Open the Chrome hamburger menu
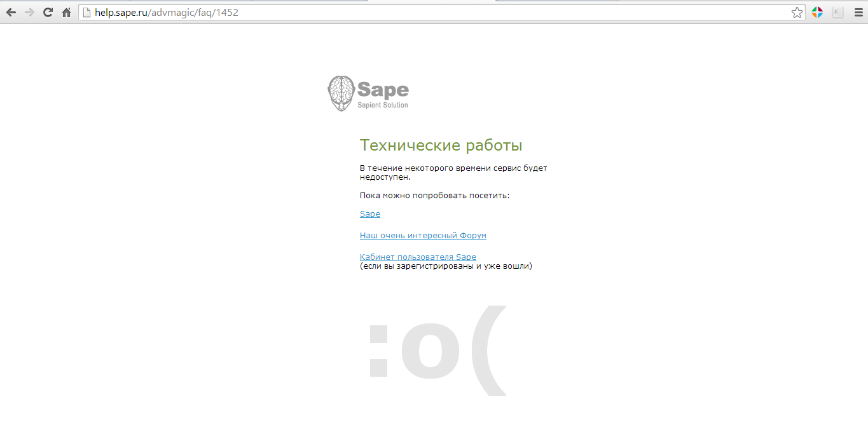Image resolution: width=868 pixels, height=446 pixels. coord(858,12)
